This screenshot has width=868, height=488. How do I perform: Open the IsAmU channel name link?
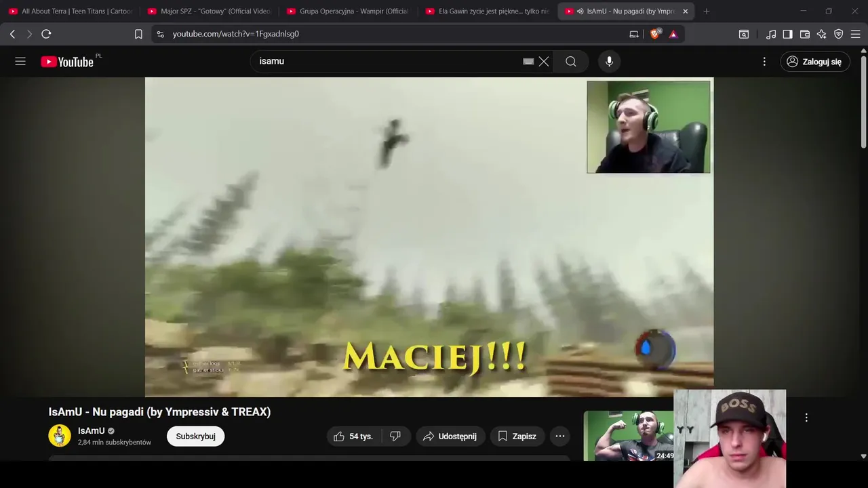tap(91, 431)
